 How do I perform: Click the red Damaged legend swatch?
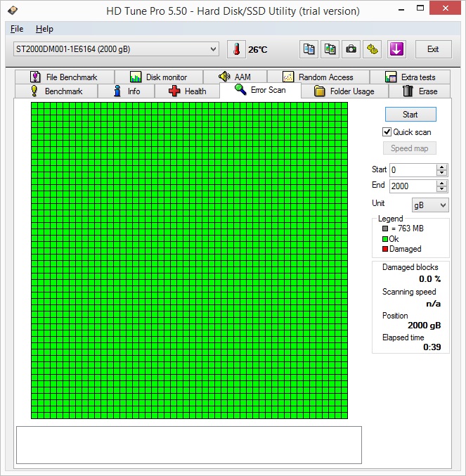coord(385,249)
